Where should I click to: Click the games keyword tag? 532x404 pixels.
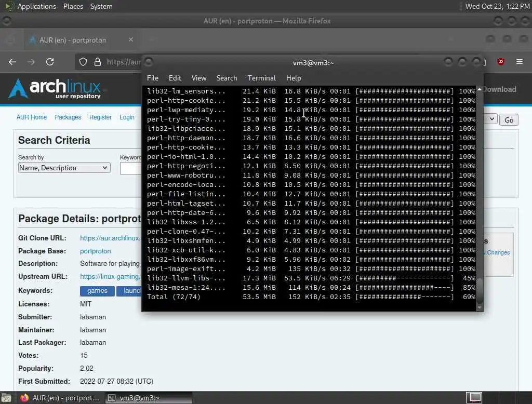click(97, 291)
